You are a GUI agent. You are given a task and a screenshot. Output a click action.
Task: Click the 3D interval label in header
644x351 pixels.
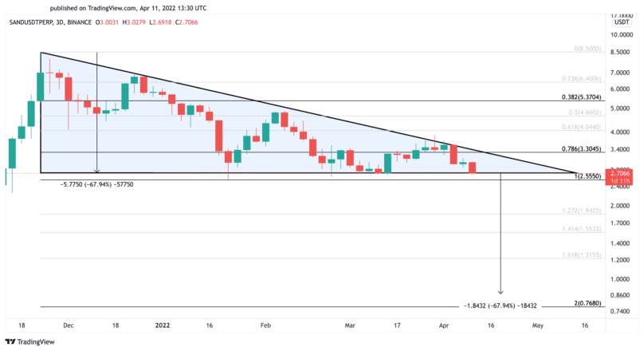(x=60, y=22)
